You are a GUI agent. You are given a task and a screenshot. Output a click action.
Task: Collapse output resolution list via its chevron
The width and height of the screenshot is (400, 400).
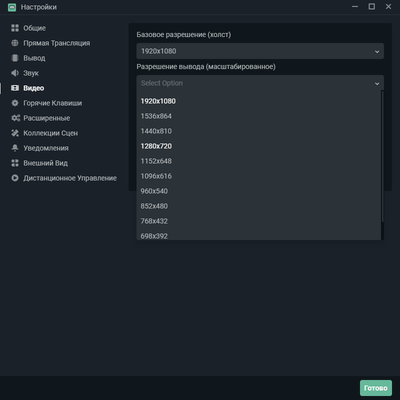click(377, 83)
